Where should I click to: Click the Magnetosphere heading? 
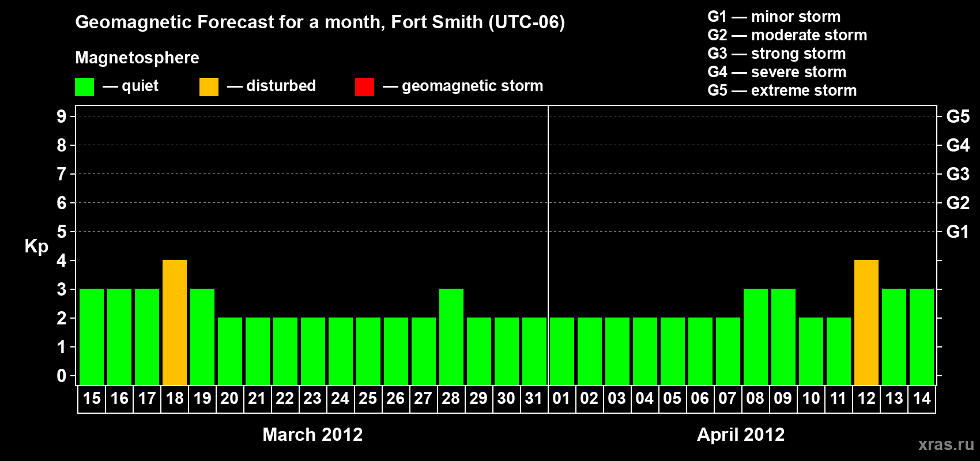(x=137, y=58)
